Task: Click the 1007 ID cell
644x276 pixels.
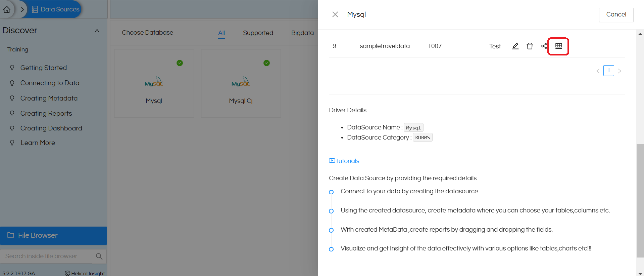Action: [435, 46]
